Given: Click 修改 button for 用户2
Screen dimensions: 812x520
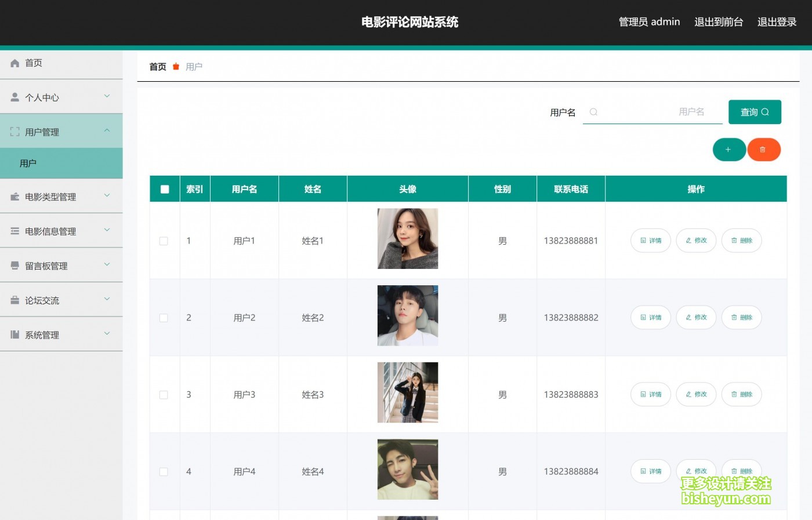Looking at the screenshot, I should [696, 318].
